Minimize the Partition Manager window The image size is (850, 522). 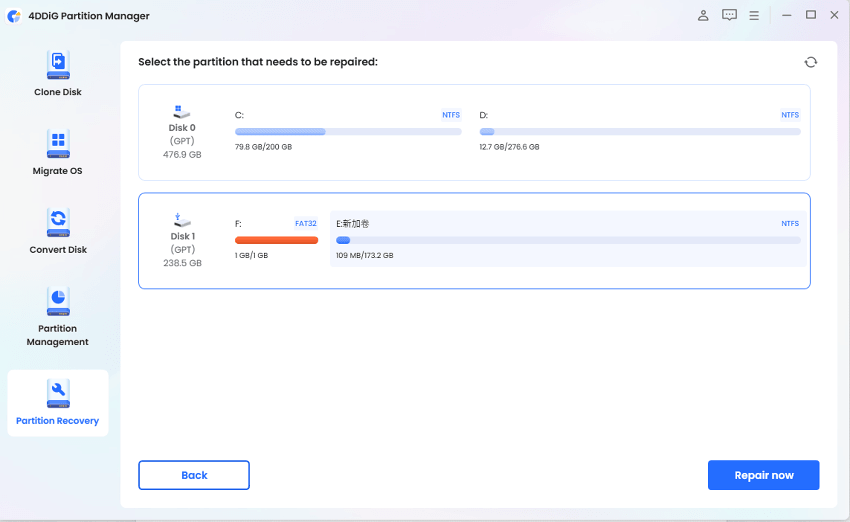point(787,15)
